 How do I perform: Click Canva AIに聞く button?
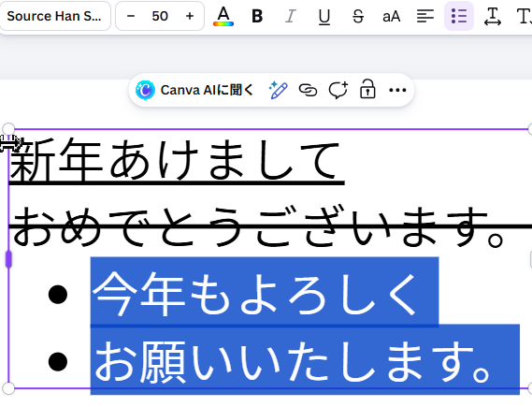click(x=194, y=90)
